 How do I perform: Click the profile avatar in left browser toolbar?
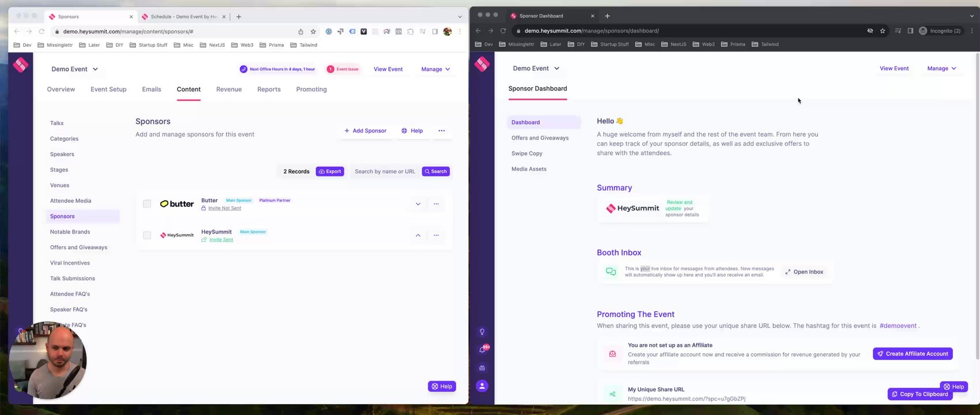click(448, 32)
